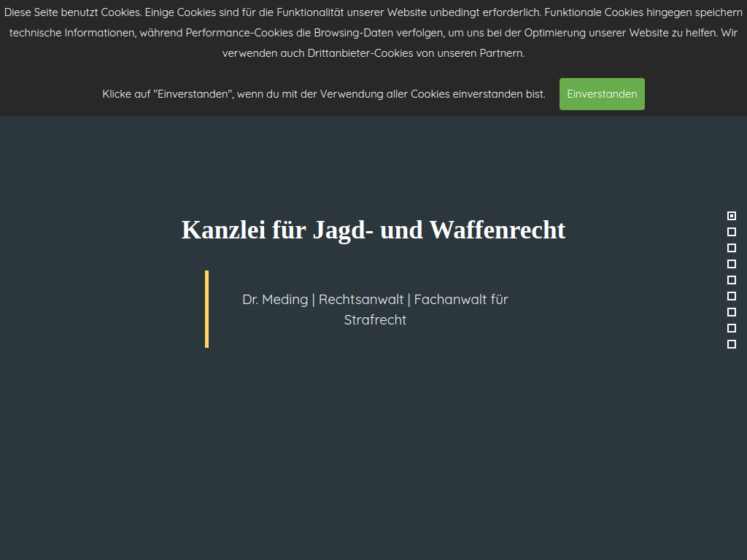Activate the currently highlighted first section marker
Image resolution: width=747 pixels, height=560 pixels.
tap(731, 216)
